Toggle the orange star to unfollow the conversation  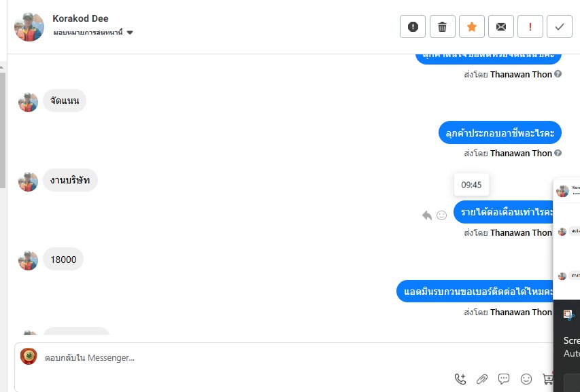pos(472,26)
